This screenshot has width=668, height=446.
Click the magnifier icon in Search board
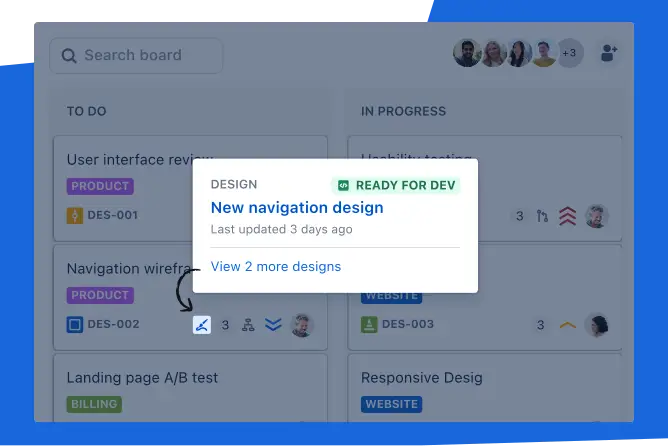pyautogui.click(x=69, y=55)
